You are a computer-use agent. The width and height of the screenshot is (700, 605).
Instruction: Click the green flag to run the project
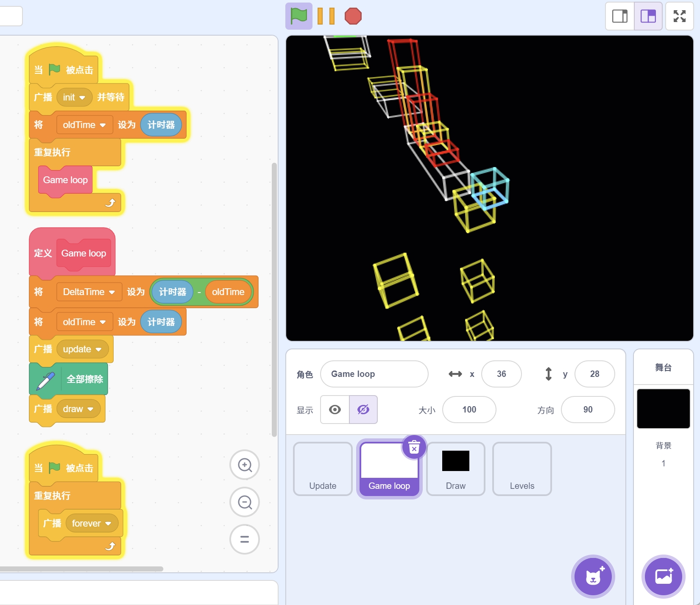298,16
